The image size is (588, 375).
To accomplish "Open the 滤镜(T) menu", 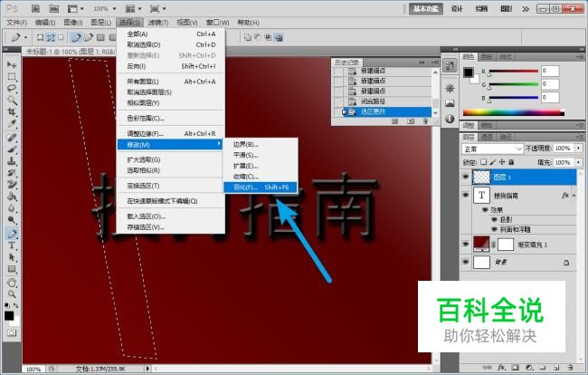I will click(158, 23).
